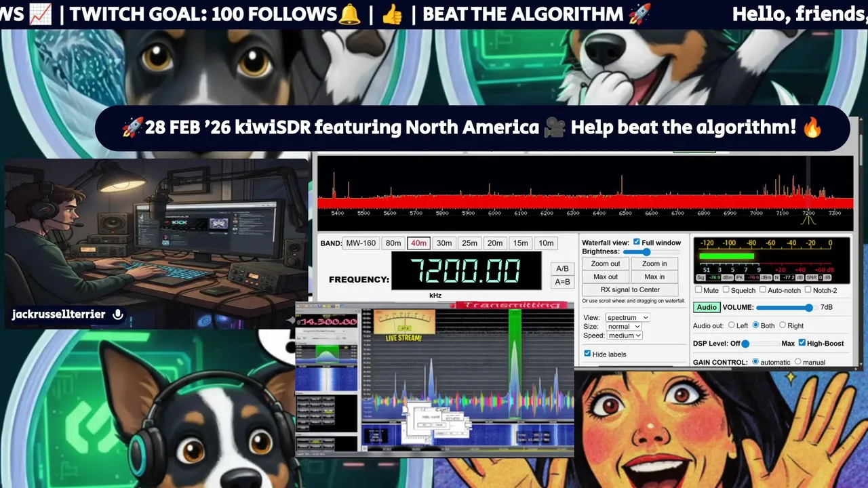The width and height of the screenshot is (868, 488).
Task: Toggle the High-Boost checkbox
Action: click(x=802, y=343)
